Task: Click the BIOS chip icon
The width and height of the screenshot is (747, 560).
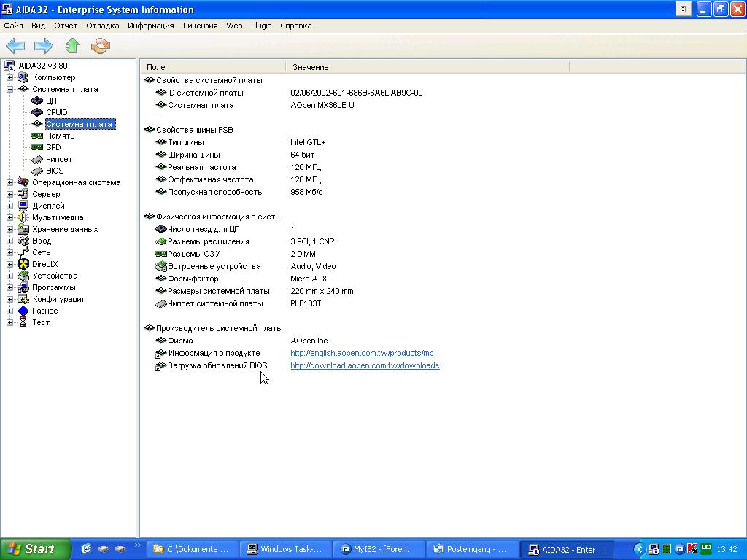Action: pos(37,171)
